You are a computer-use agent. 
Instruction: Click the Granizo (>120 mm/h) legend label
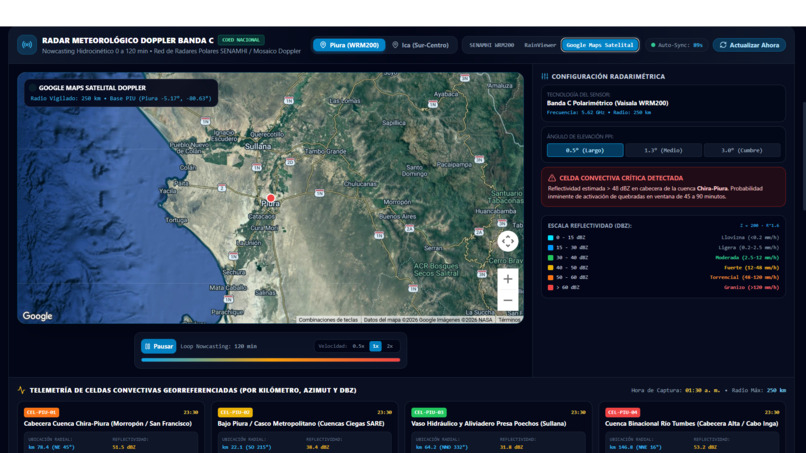(x=751, y=287)
